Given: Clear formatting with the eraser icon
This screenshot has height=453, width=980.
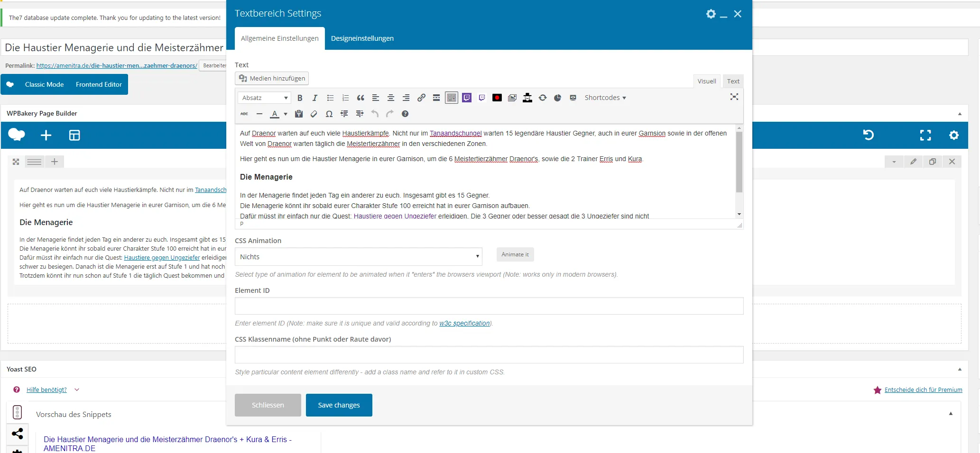Looking at the screenshot, I should 314,114.
